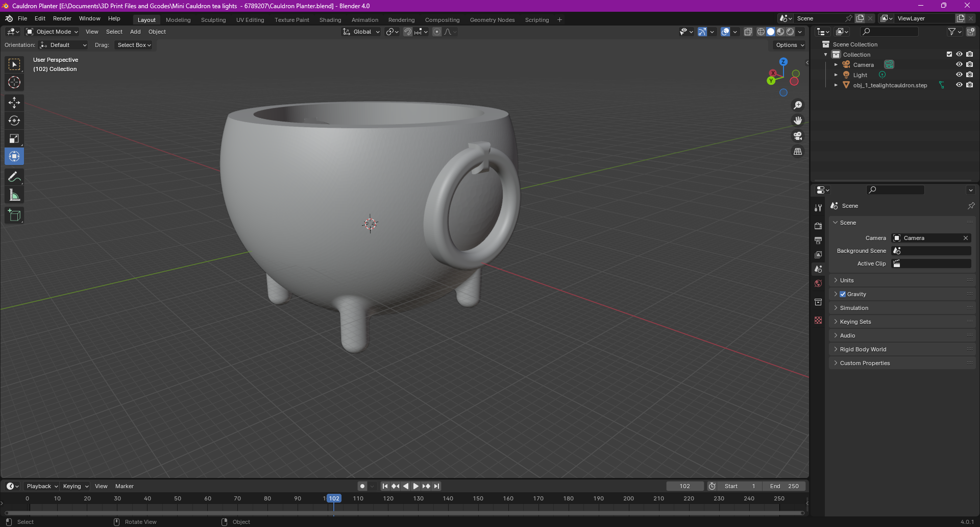Viewport: 980px width, 527px height.
Task: Open the Options dropdown
Action: point(790,45)
